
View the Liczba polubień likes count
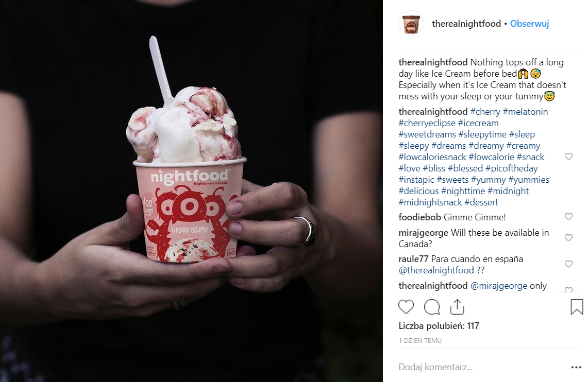pos(439,326)
